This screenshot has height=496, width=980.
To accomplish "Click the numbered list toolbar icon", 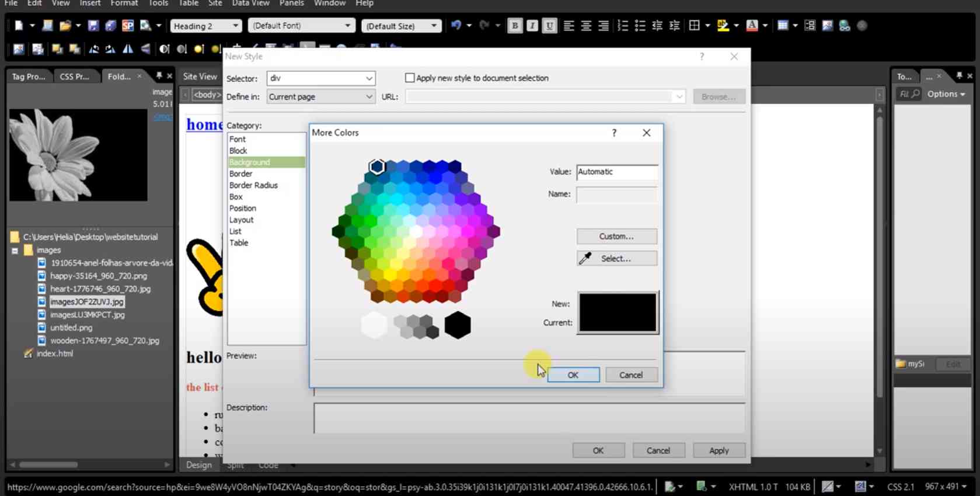I will (x=623, y=26).
